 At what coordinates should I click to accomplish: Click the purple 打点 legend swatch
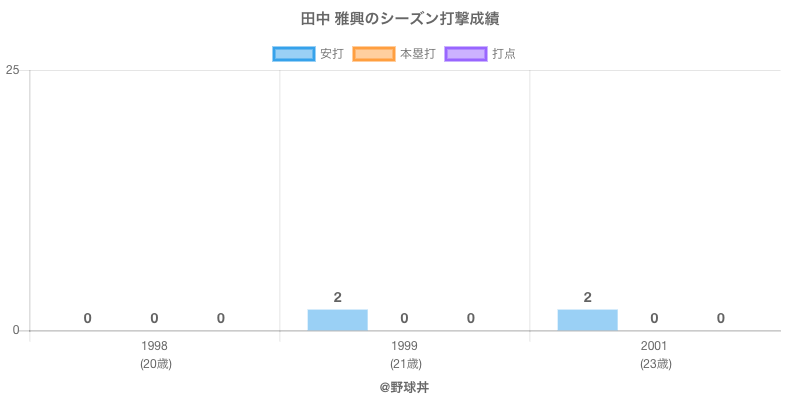point(466,54)
